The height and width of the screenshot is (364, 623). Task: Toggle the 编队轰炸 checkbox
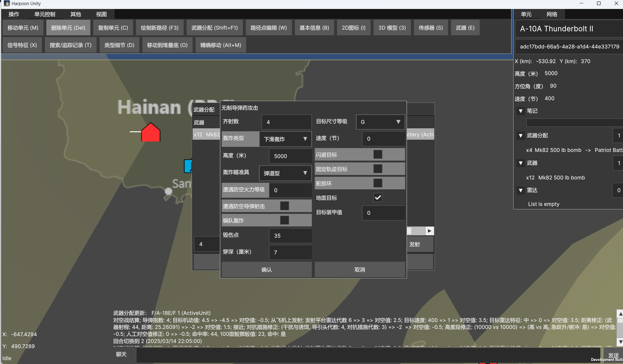click(x=284, y=220)
